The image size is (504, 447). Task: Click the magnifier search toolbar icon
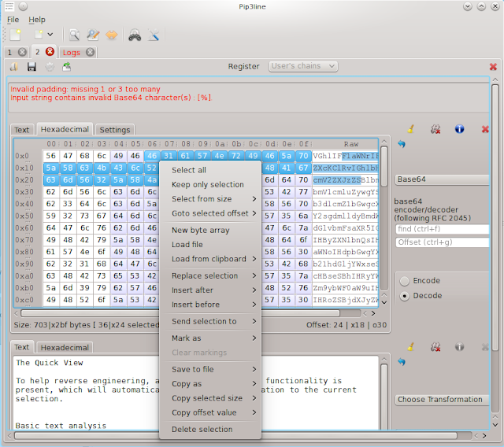point(74,35)
